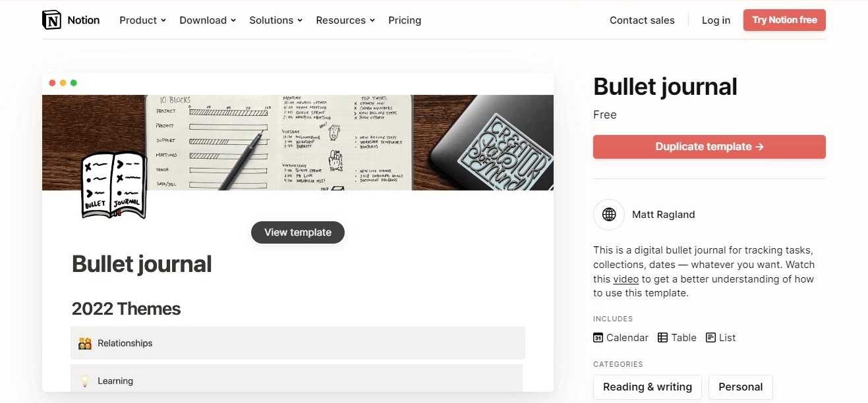Select the Reading & writing category
Image resolution: width=868 pixels, height=403 pixels.
click(647, 387)
